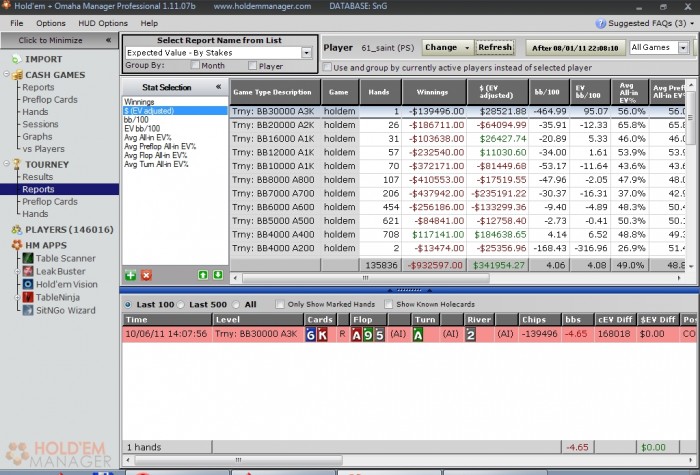
Task: Open the SitNGo Wizard app icon
Action: click(28, 310)
